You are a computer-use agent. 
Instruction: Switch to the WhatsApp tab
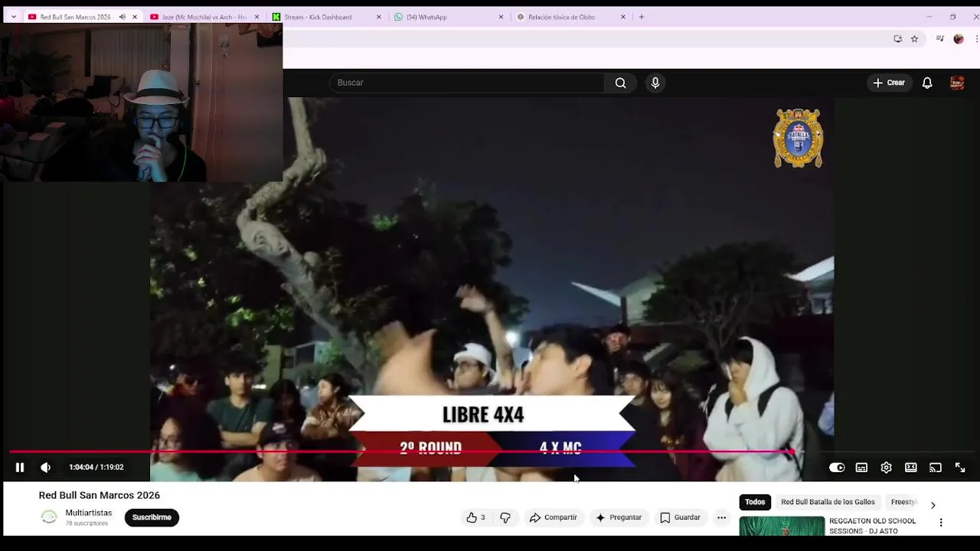tap(426, 17)
